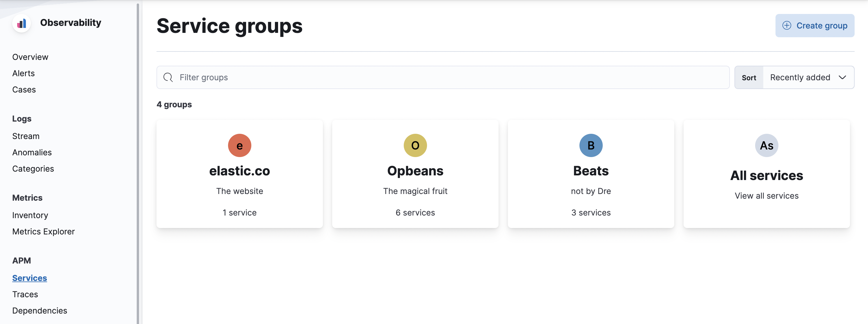Image resolution: width=868 pixels, height=324 pixels.
Task: View the Metrics Explorer
Action: coord(43,232)
